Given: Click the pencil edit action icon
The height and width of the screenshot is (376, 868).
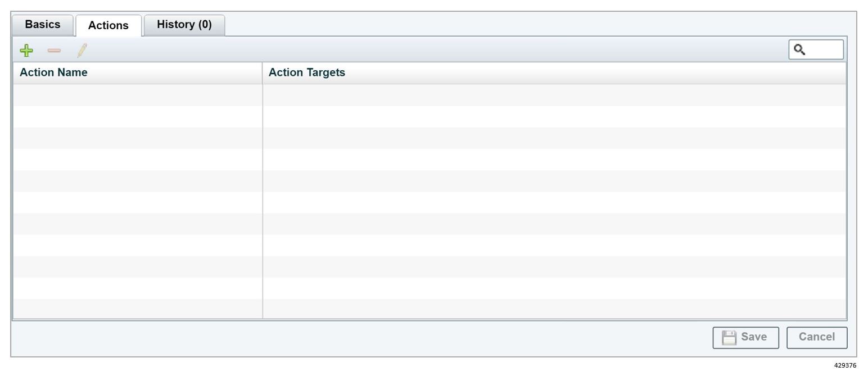Looking at the screenshot, I should pos(82,51).
